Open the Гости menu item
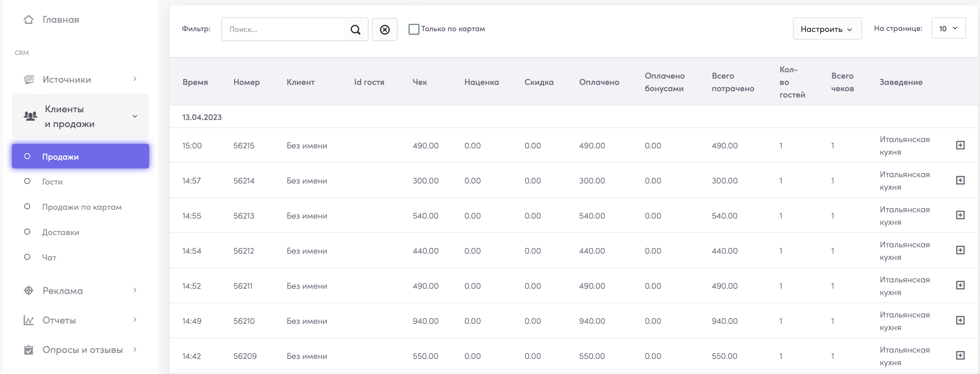 [52, 182]
